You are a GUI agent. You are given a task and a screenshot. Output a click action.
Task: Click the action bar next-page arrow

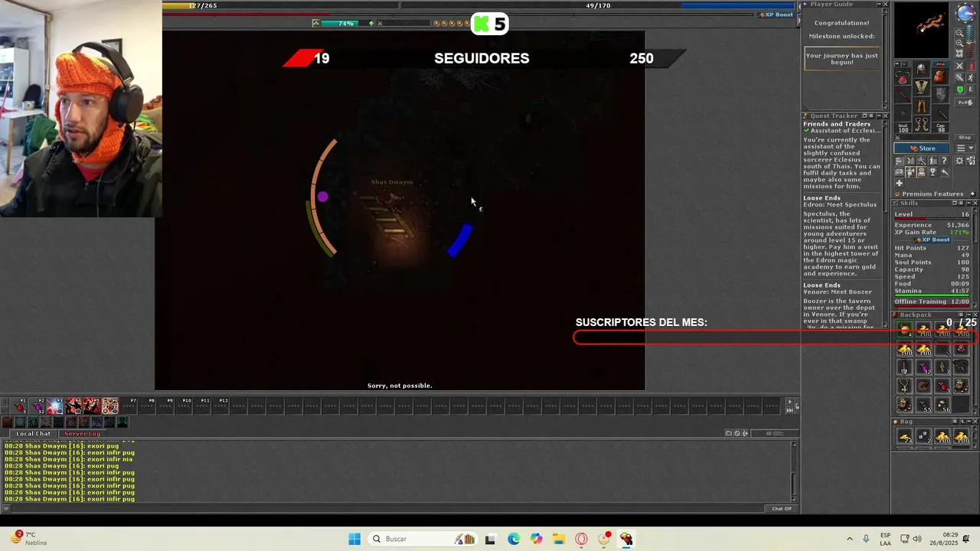pyautogui.click(x=789, y=402)
